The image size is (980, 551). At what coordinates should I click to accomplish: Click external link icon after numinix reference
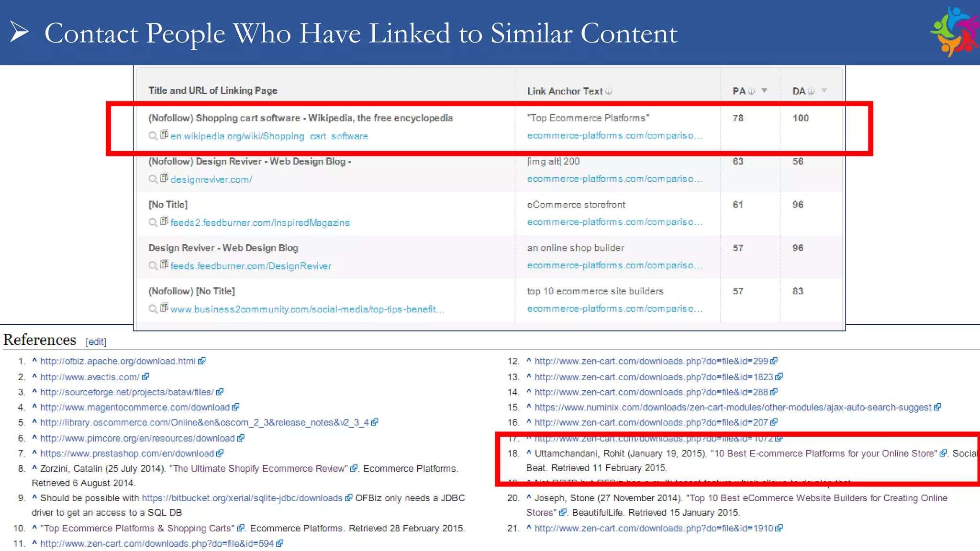tap(937, 407)
